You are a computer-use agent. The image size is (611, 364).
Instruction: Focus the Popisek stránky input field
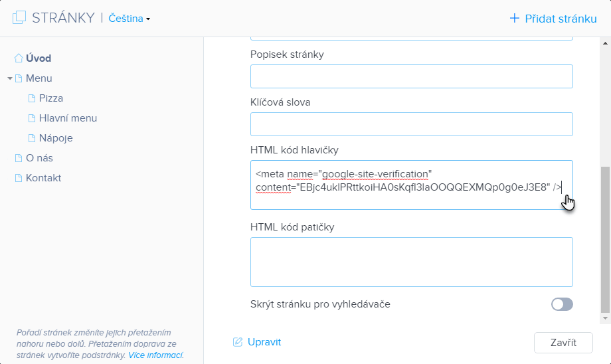coord(411,76)
